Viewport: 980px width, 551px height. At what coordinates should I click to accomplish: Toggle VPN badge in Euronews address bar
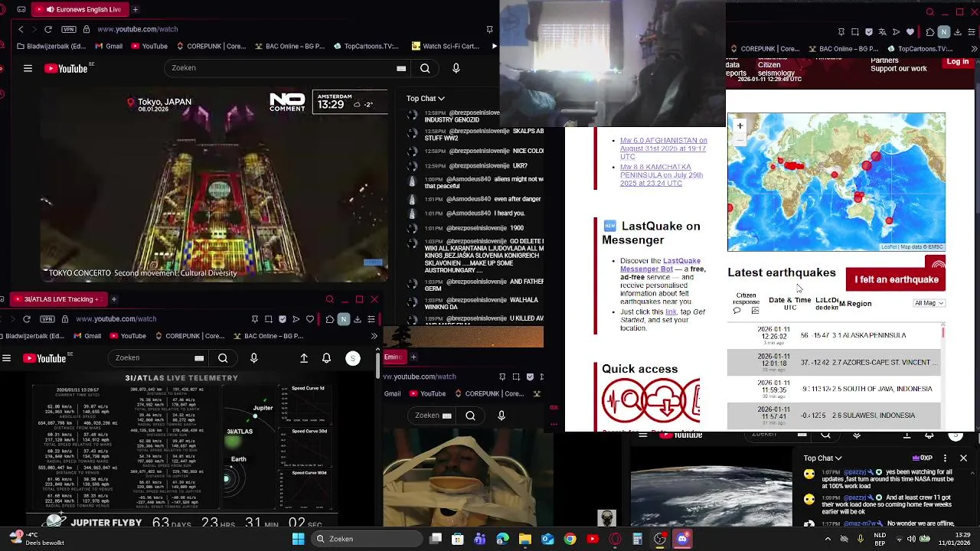(69, 29)
